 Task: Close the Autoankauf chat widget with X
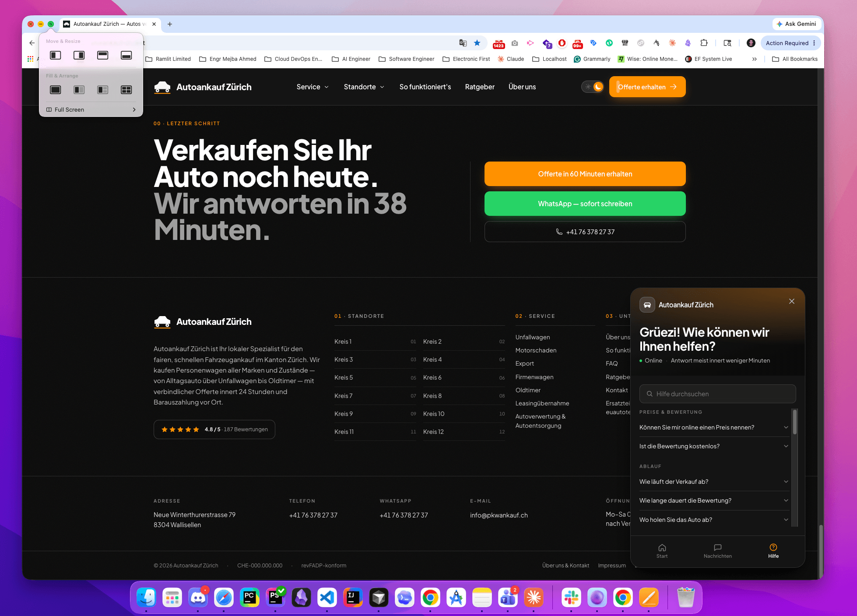(x=792, y=301)
